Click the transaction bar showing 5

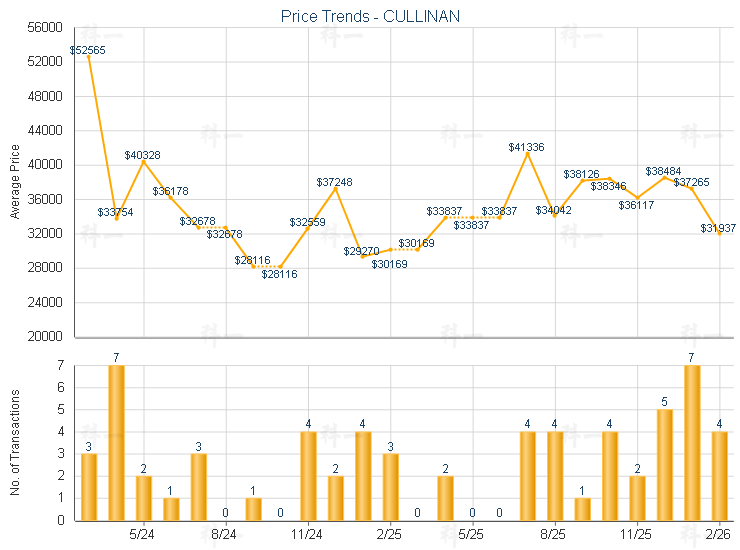665,465
